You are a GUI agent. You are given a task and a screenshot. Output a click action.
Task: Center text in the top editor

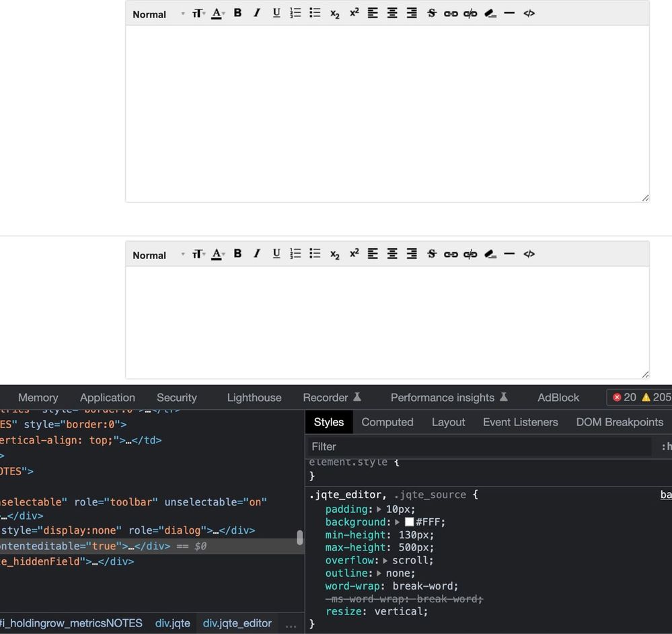coord(392,13)
